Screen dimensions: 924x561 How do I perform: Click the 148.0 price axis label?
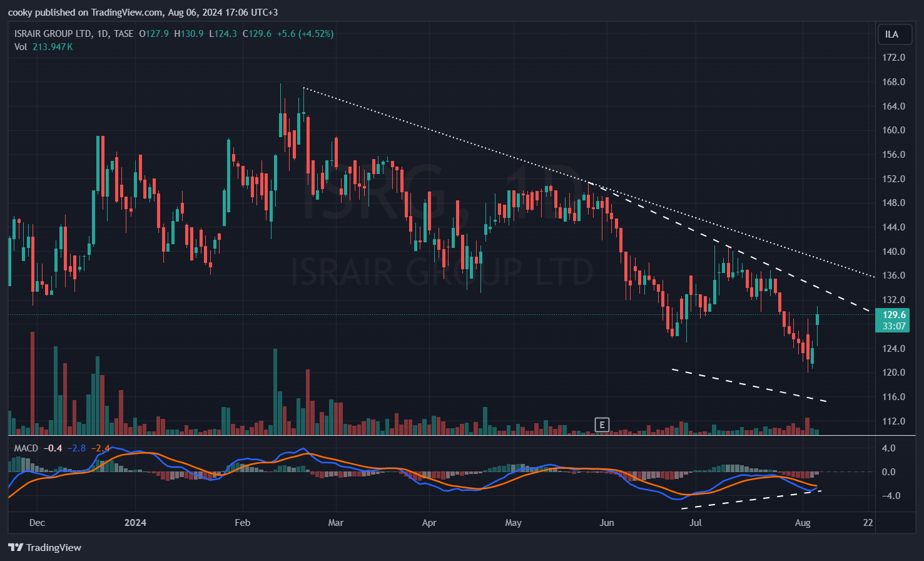(893, 203)
